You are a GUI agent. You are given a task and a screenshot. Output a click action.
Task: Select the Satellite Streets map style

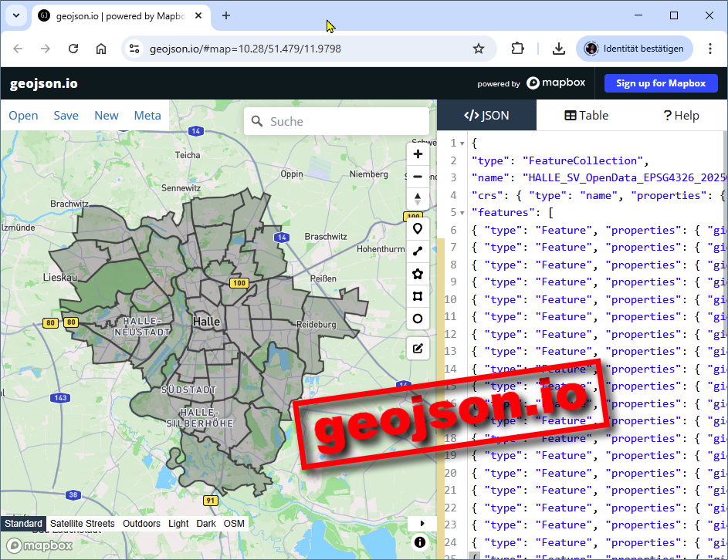(x=82, y=523)
